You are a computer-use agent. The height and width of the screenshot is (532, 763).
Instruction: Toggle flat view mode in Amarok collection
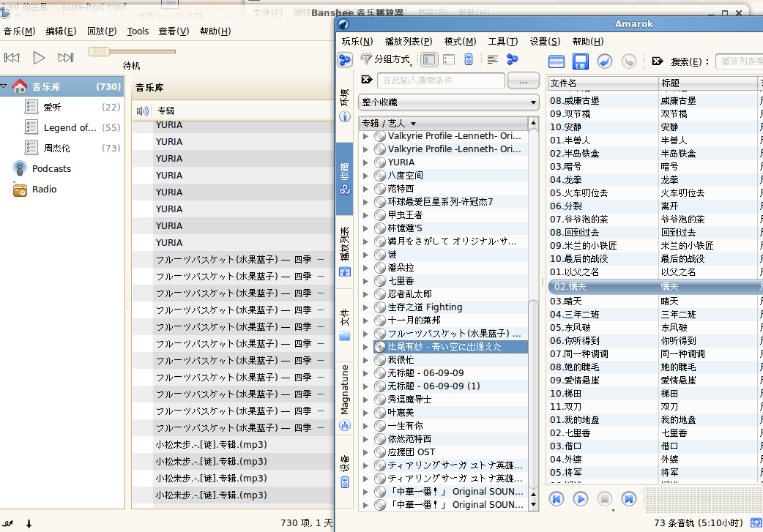tap(449, 60)
